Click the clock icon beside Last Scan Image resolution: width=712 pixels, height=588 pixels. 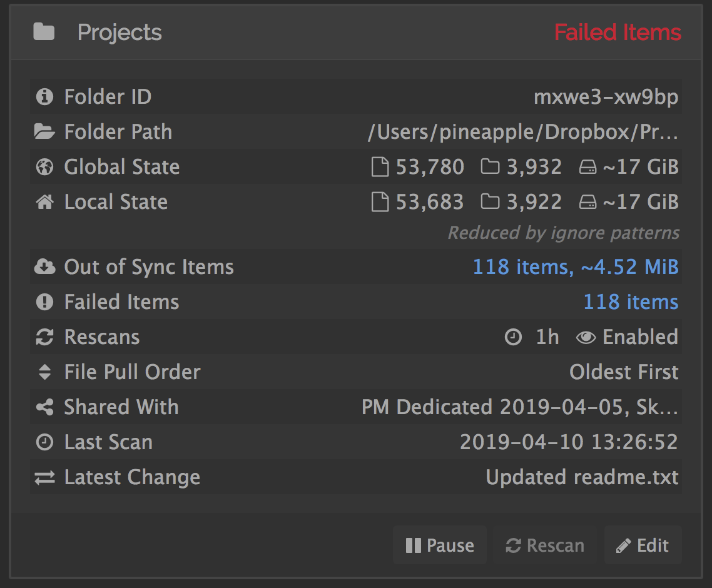[x=43, y=442]
